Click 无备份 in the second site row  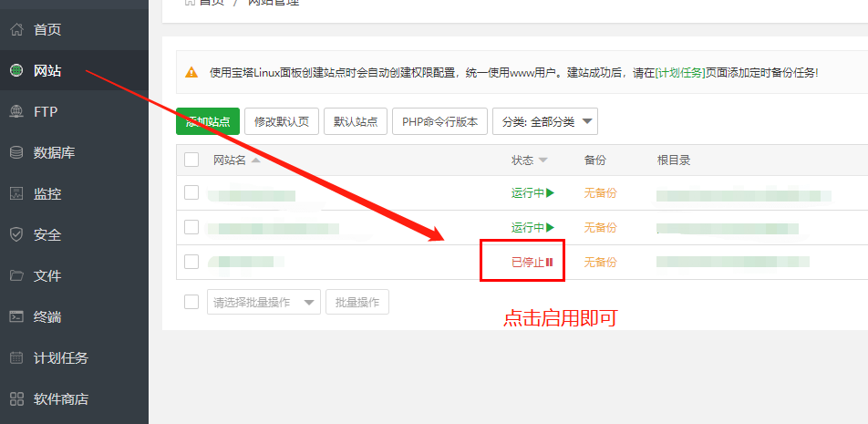[x=600, y=227]
